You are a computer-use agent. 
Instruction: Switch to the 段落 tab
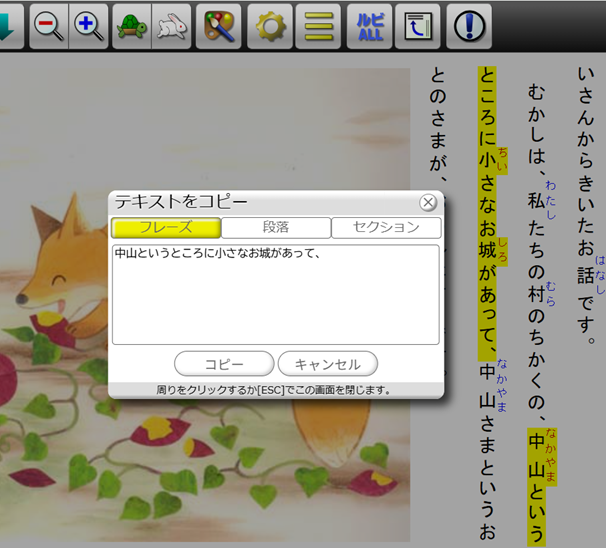[276, 227]
